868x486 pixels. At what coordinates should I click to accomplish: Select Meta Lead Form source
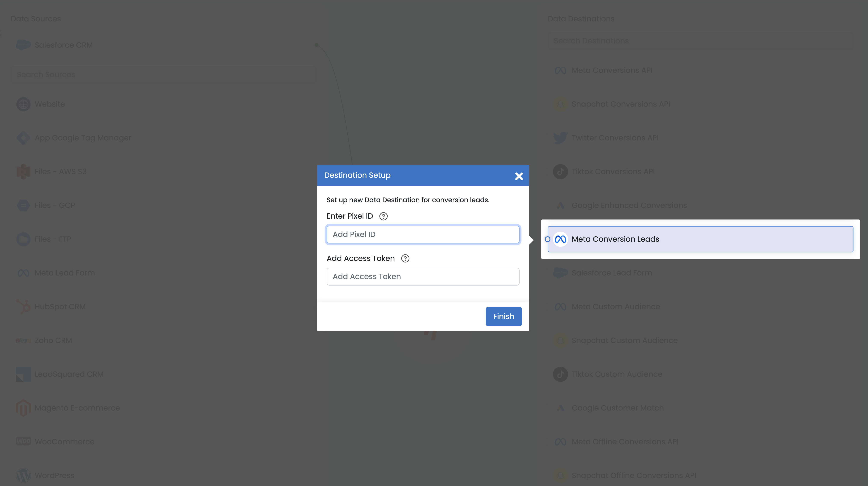tap(163, 273)
